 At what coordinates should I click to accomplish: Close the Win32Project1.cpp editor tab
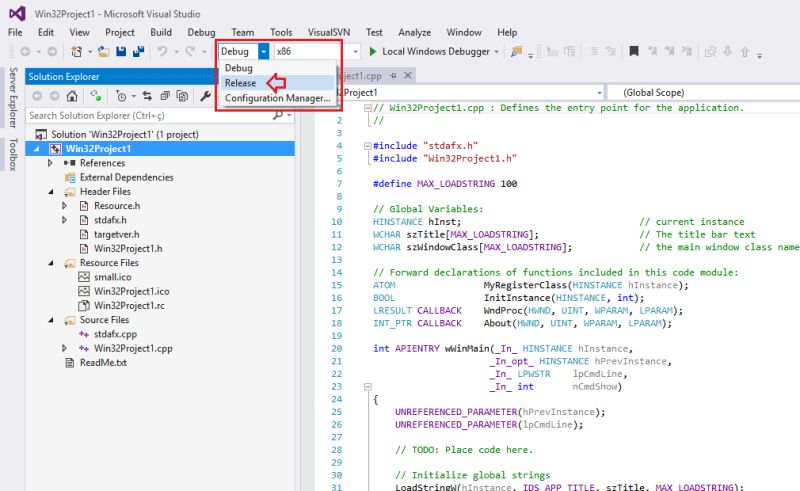click(x=408, y=76)
